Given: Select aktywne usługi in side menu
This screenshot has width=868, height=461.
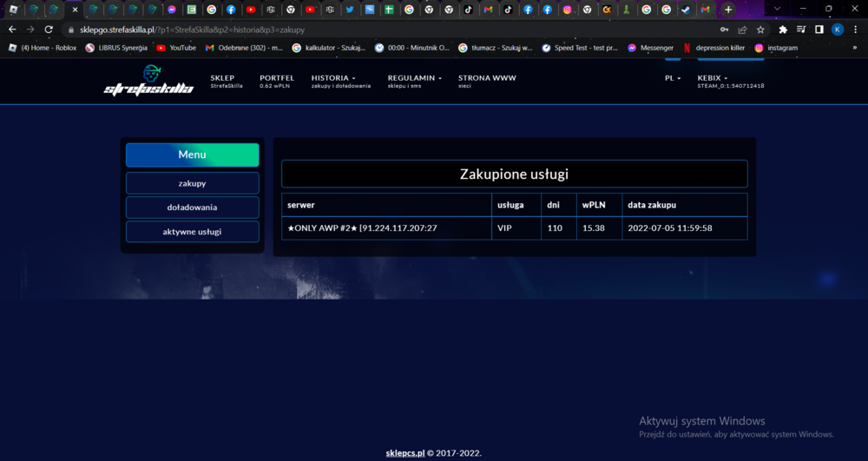Looking at the screenshot, I should 192,232.
